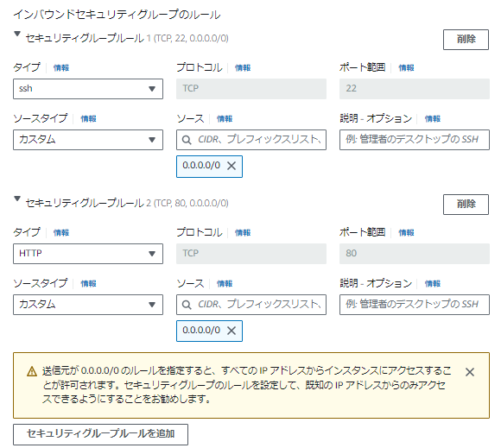Click the warning triangle icon in the alert

coord(32,371)
